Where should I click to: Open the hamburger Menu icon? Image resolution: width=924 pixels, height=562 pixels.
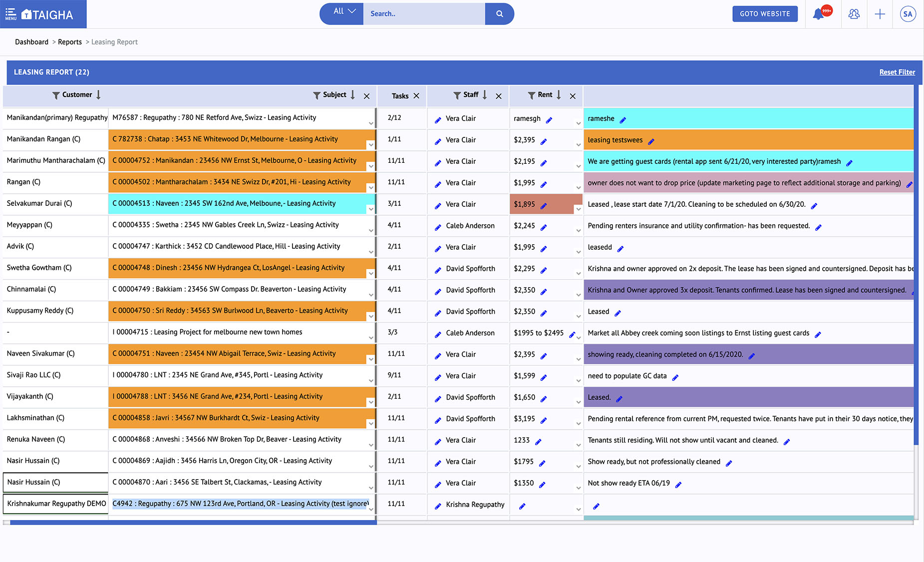[11, 14]
